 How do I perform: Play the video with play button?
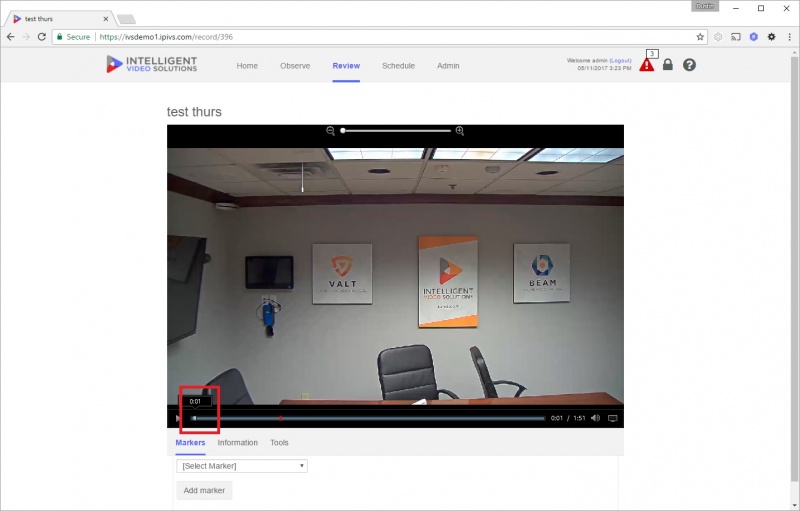pyautogui.click(x=177, y=418)
